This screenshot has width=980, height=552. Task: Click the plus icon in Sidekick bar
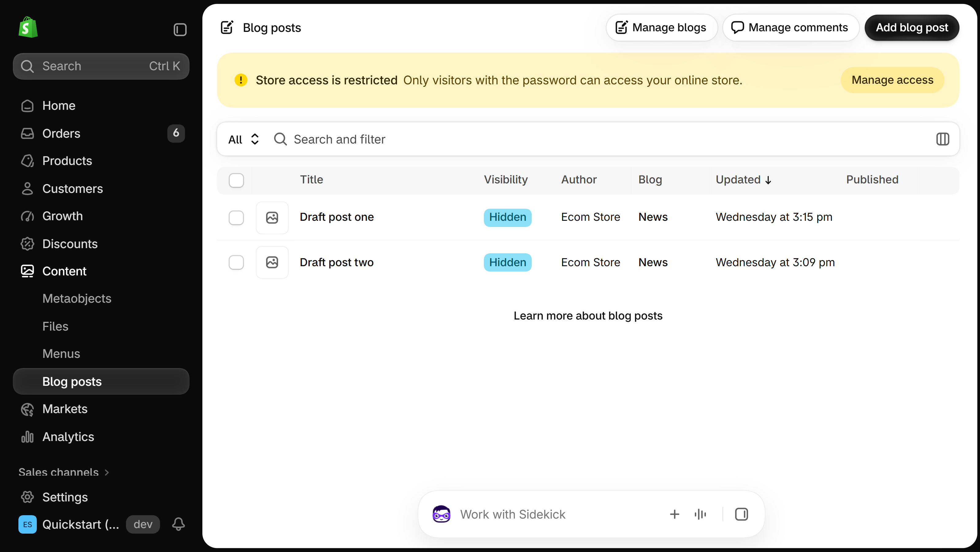coord(675,514)
